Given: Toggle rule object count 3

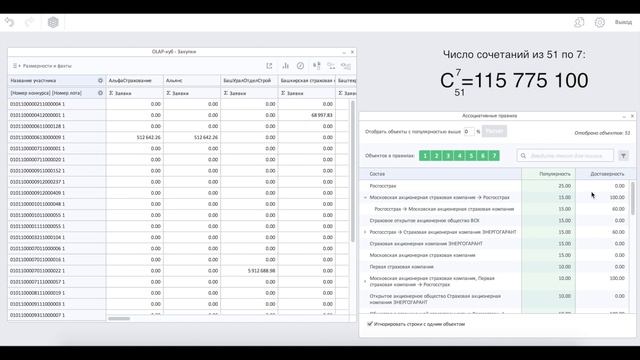Looking at the screenshot, I should (x=448, y=156).
